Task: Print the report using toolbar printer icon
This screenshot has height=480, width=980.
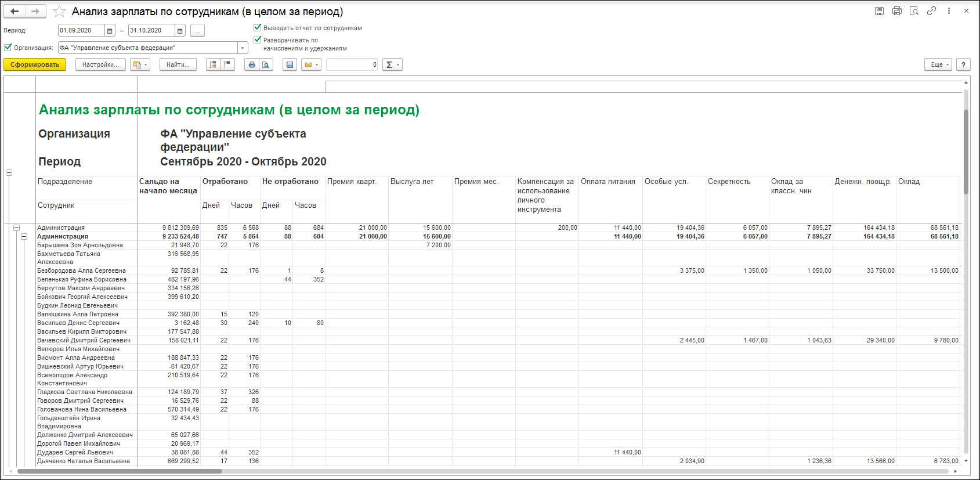Action: point(252,65)
